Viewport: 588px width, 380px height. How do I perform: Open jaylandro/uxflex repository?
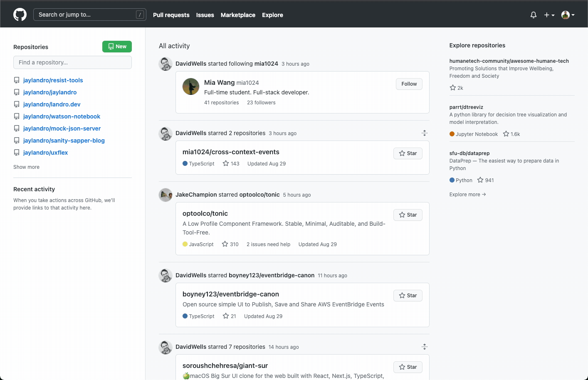pos(45,153)
